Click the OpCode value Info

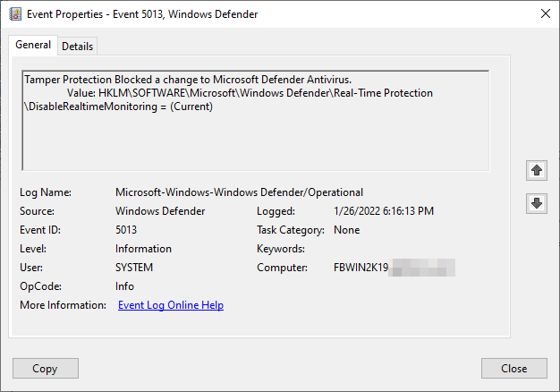coord(124,286)
